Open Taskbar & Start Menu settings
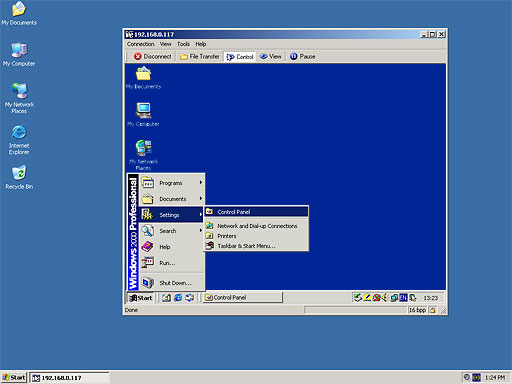 [256, 246]
